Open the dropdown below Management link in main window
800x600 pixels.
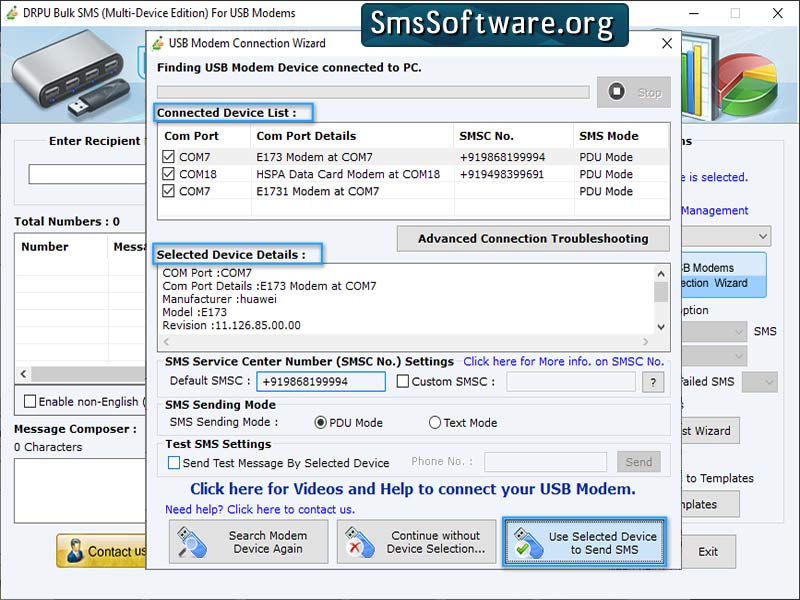pyautogui.click(x=726, y=236)
